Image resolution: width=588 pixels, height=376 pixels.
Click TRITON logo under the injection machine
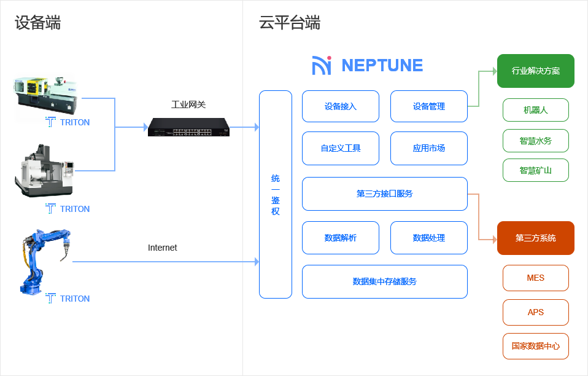(x=68, y=122)
